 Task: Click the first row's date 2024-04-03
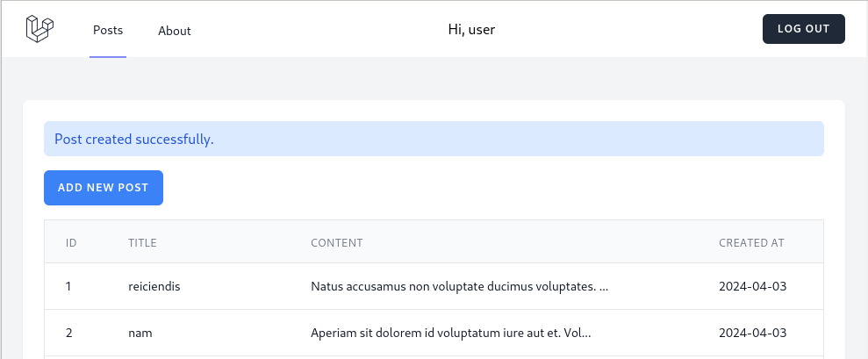(x=752, y=286)
